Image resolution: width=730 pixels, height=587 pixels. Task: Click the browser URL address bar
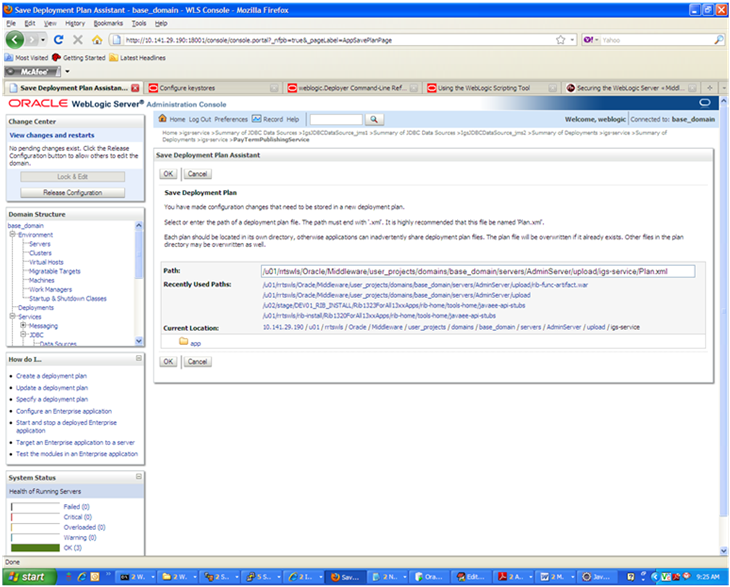click(342, 40)
